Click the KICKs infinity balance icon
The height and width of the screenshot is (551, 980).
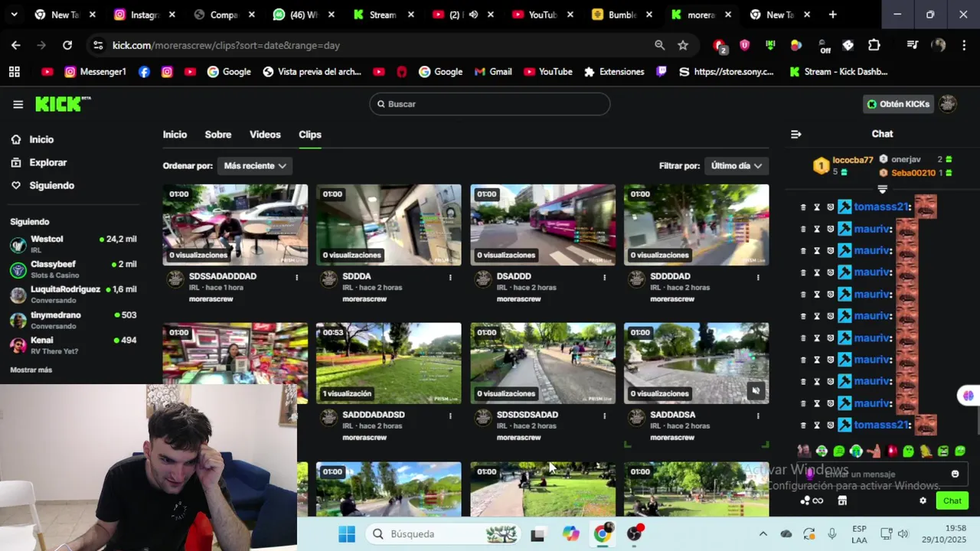pyautogui.click(x=812, y=500)
